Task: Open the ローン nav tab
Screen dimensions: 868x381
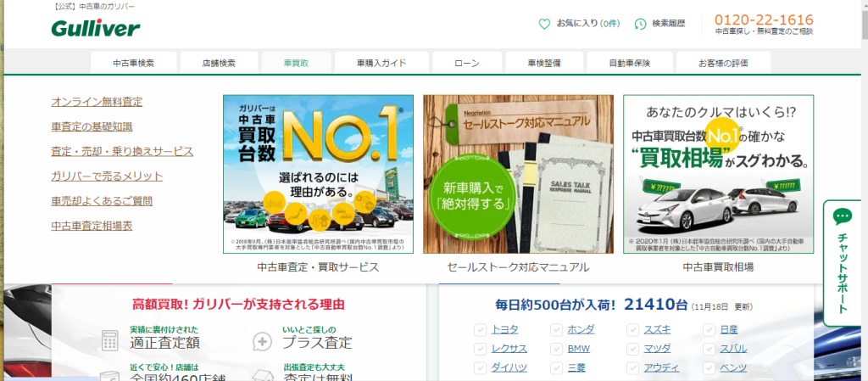Action: 467,63
